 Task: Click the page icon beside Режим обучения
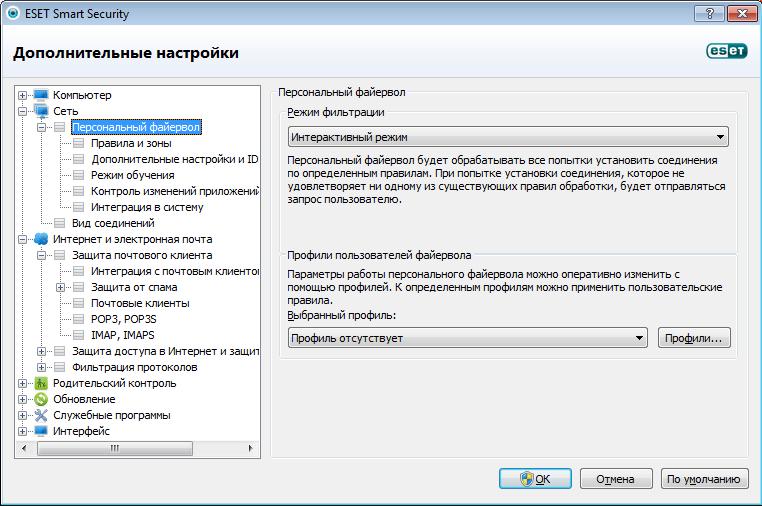click(79, 175)
